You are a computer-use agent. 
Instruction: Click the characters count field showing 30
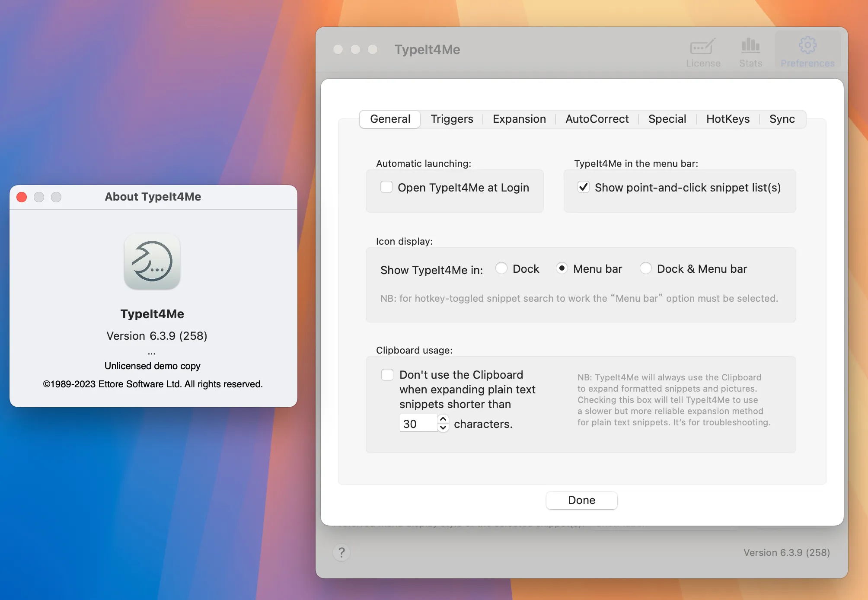click(418, 424)
